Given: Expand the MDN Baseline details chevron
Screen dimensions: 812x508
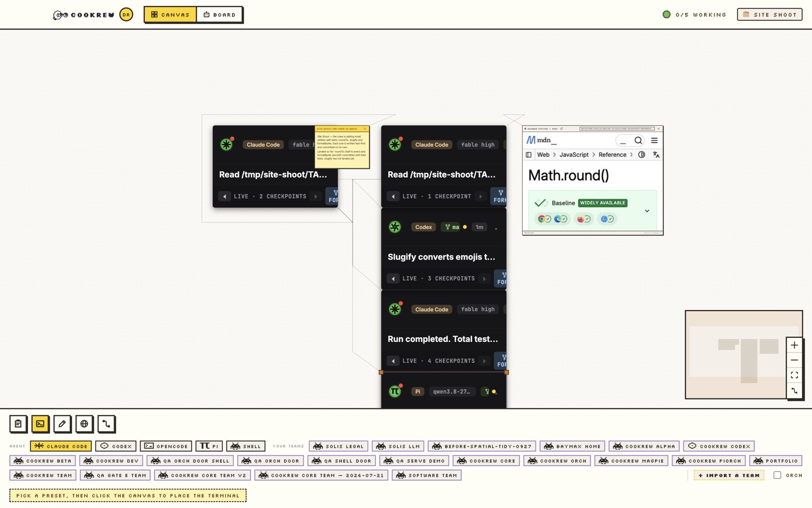Looking at the screenshot, I should tap(647, 211).
